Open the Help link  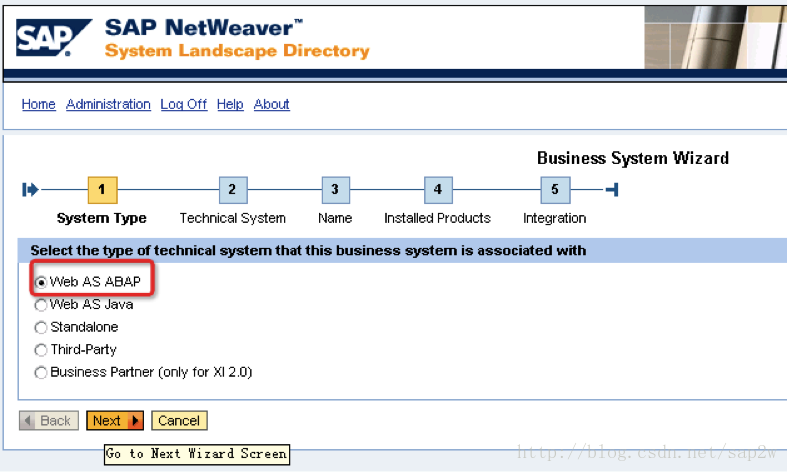[x=230, y=105]
